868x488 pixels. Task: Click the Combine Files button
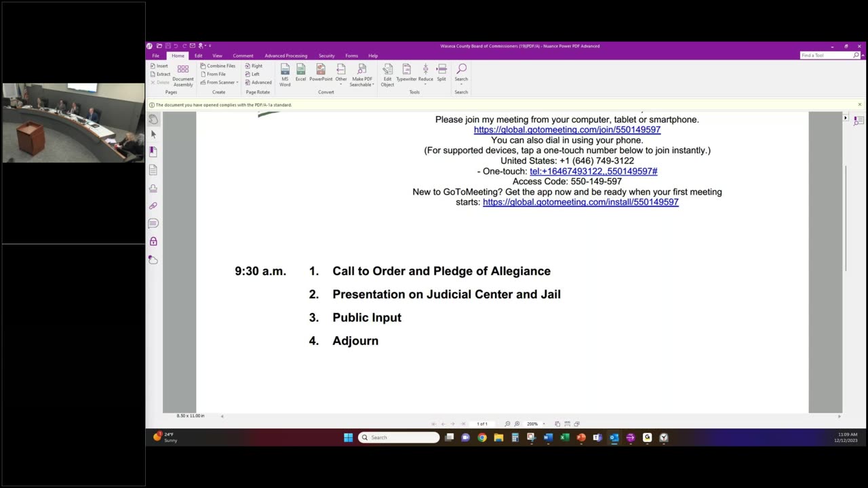click(x=218, y=66)
